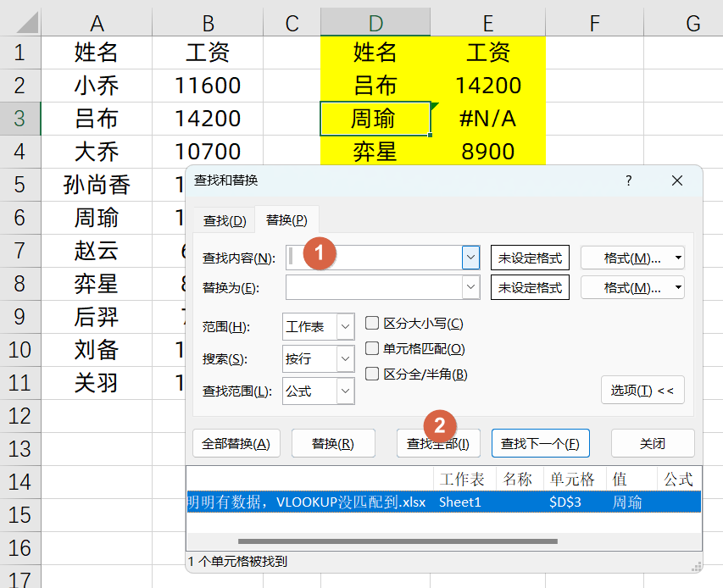Click cell E2 with 14200
Screen dimensions: 723x588
488,86
